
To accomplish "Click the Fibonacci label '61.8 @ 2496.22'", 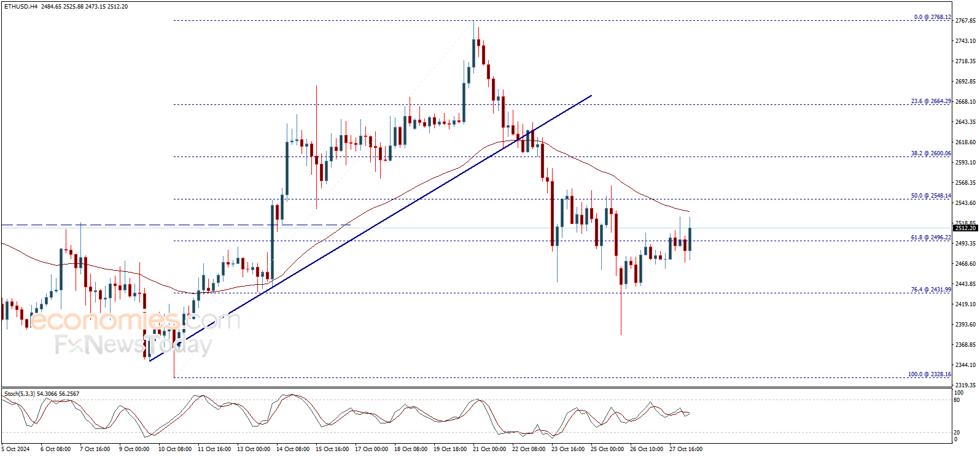I will point(931,238).
